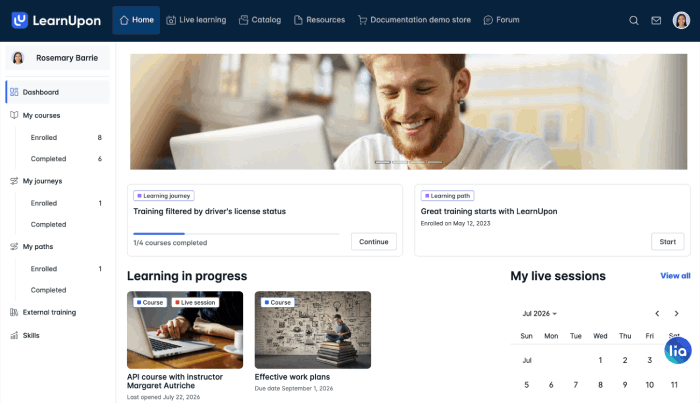The image size is (700, 403).
Task: Start the Great training learning path
Action: [x=667, y=241]
